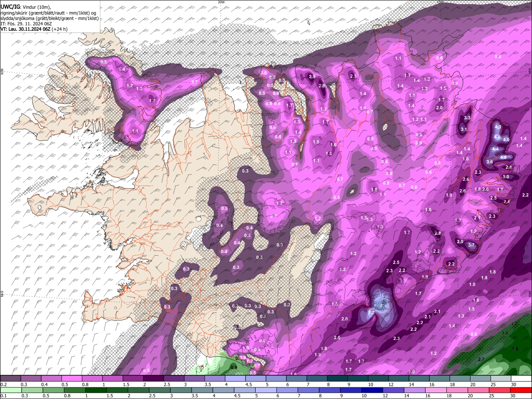The width and height of the screenshot is (532, 399).
Task: Click upper legend swatch between 25 and 30
Action: 500,379
